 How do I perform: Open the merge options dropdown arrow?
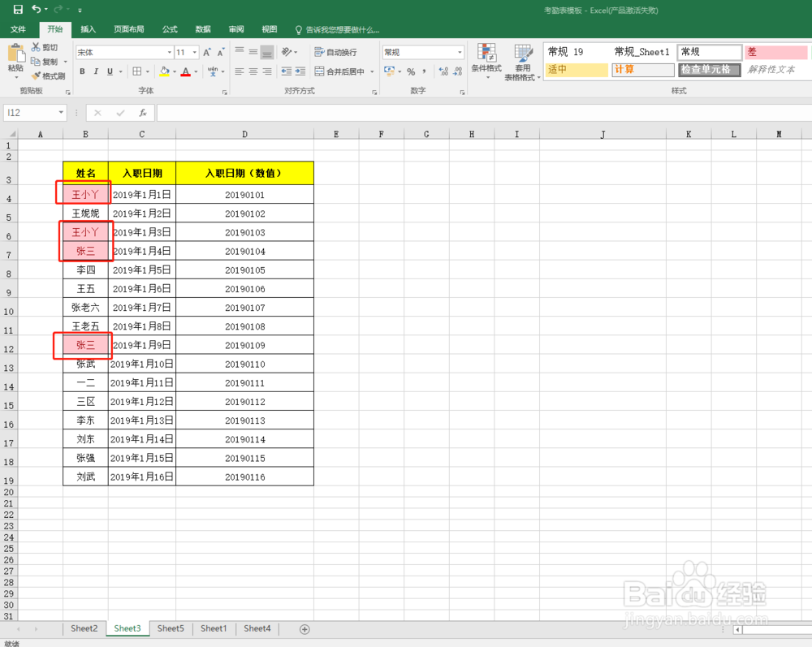(372, 71)
